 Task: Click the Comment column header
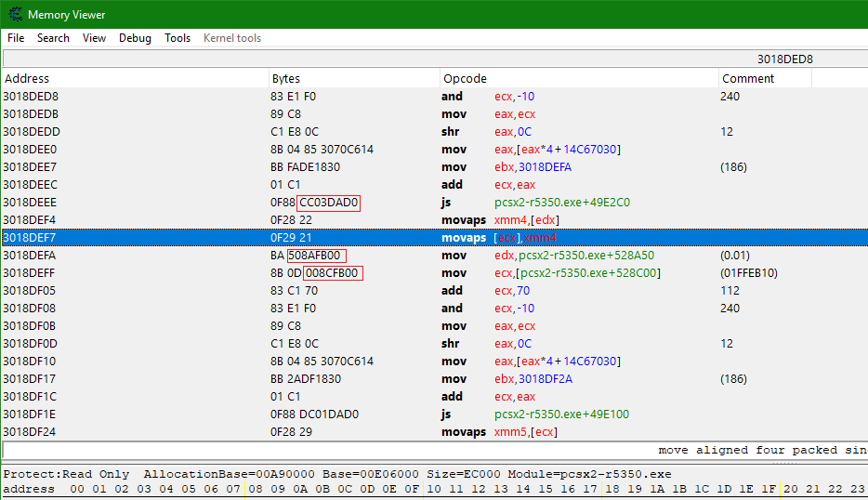765,79
